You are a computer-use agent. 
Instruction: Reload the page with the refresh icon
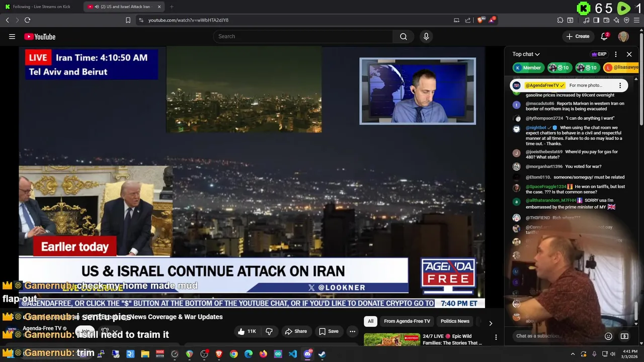tap(27, 20)
